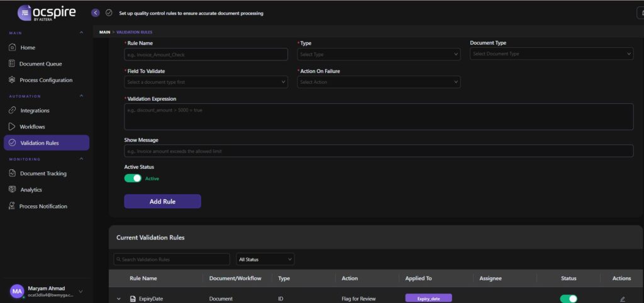Click Status column header
644x303 pixels.
(569, 278)
